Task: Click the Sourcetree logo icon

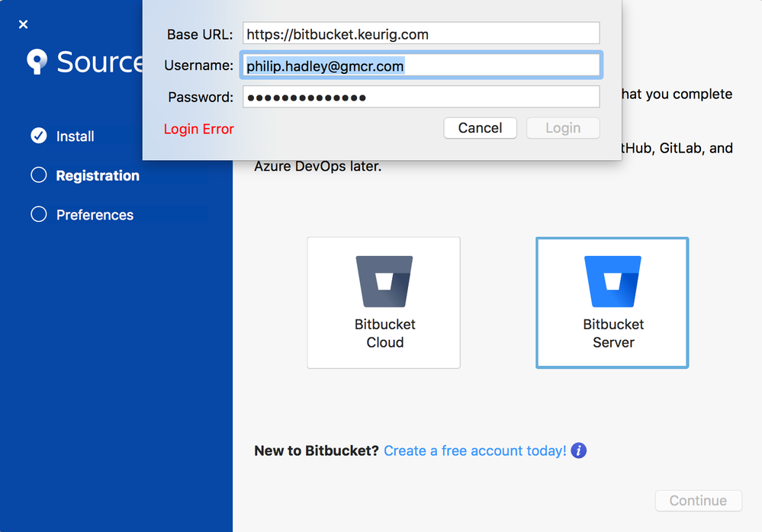Action: coord(37,62)
